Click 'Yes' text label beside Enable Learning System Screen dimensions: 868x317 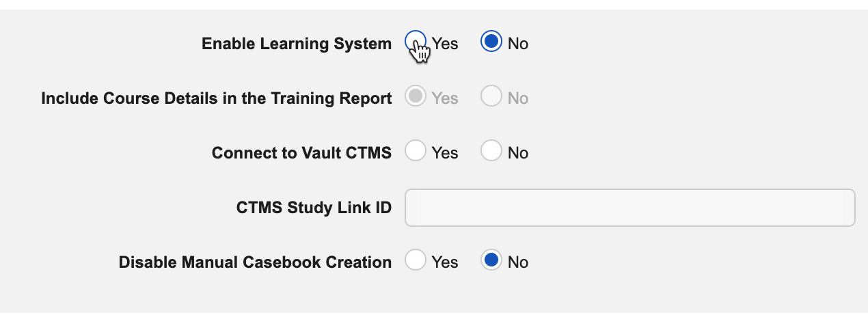pos(445,44)
